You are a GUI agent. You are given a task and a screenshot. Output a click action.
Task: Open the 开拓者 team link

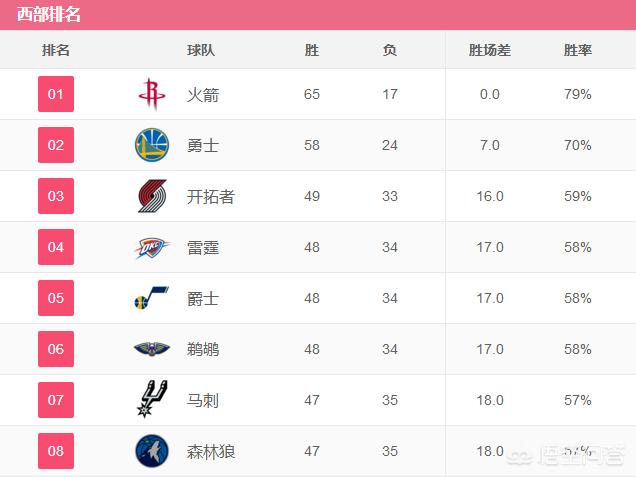click(210, 197)
